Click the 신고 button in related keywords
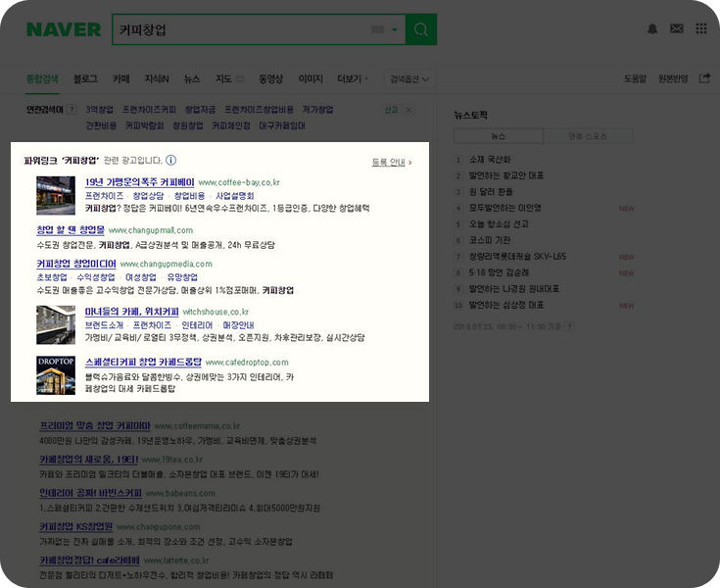The image size is (720, 588). (391, 110)
